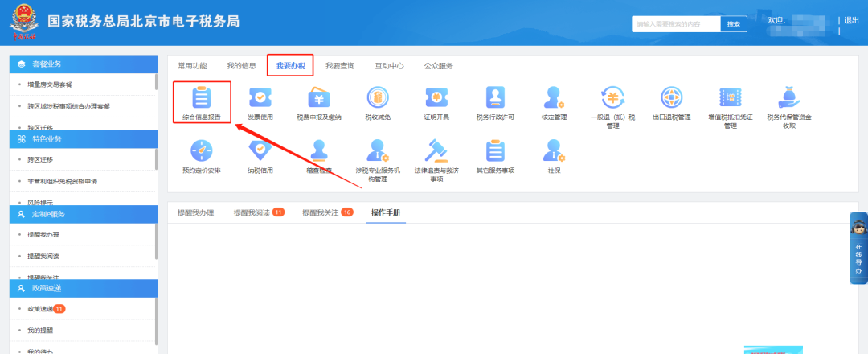Open the 法律追责与救济事项 gavel icon
The width and height of the screenshot is (868, 354).
coord(436,150)
